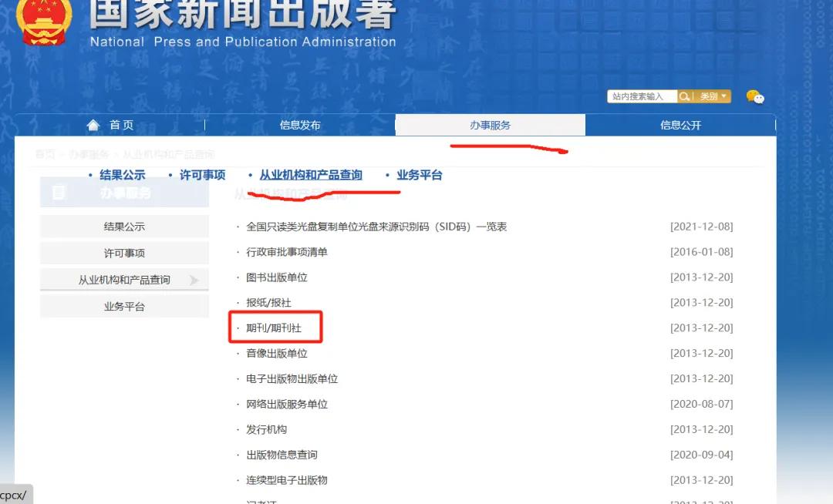Open the 期刊/期刊社 link

pos(274,328)
